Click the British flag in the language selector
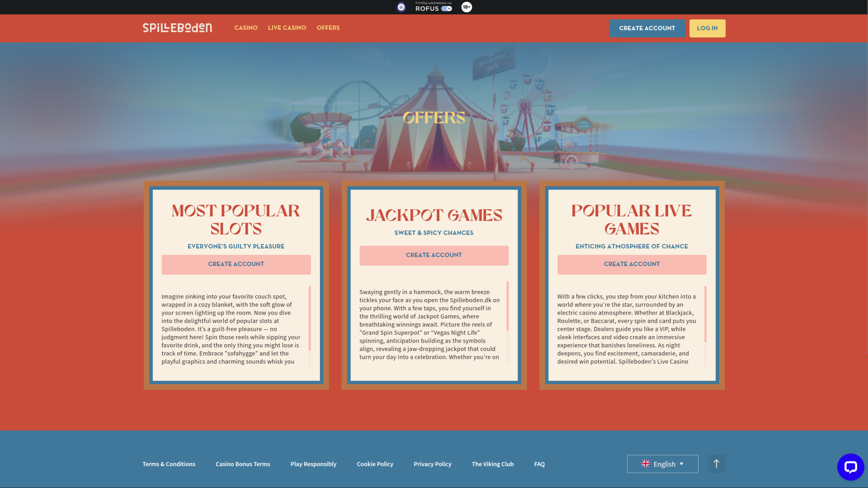 click(x=646, y=464)
